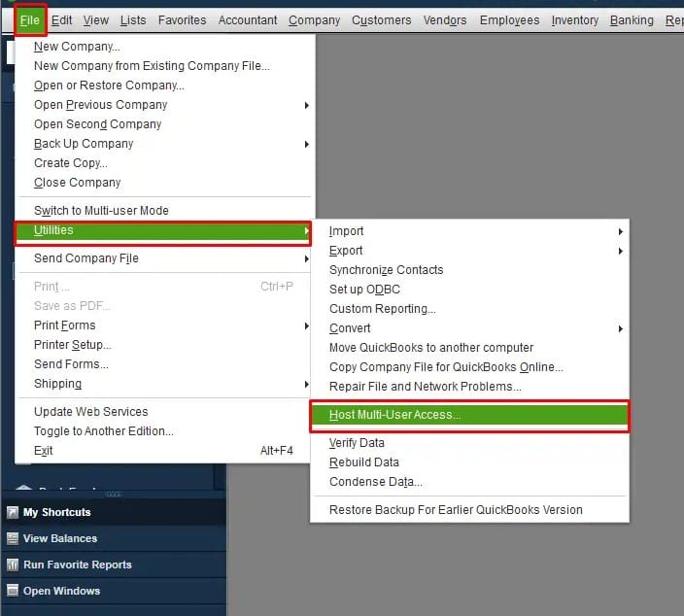Open the View Balances sidebar section
Image resolution: width=684 pixels, height=616 pixels.
114,538
